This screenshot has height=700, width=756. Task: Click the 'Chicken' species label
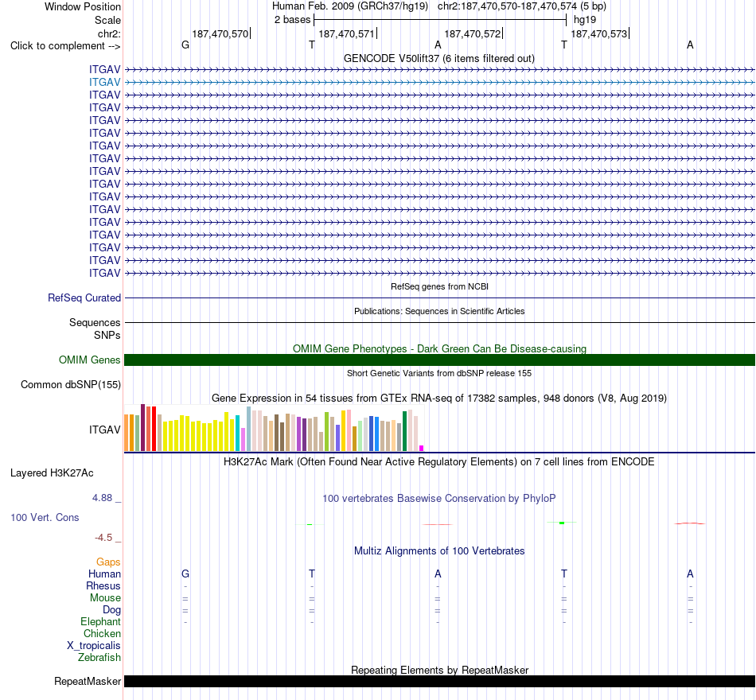click(102, 633)
